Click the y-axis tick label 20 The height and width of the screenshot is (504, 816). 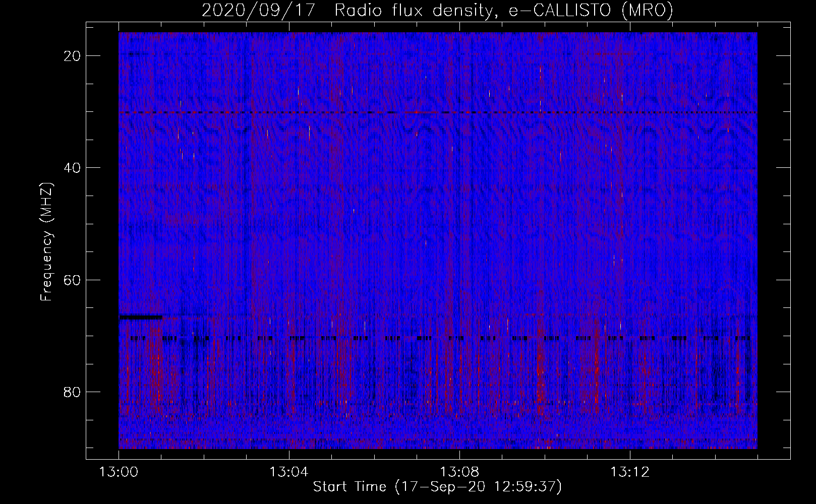[x=73, y=56]
